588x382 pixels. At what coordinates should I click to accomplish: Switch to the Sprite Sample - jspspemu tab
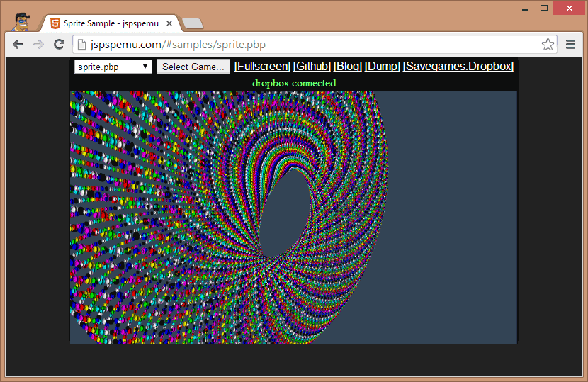point(110,23)
